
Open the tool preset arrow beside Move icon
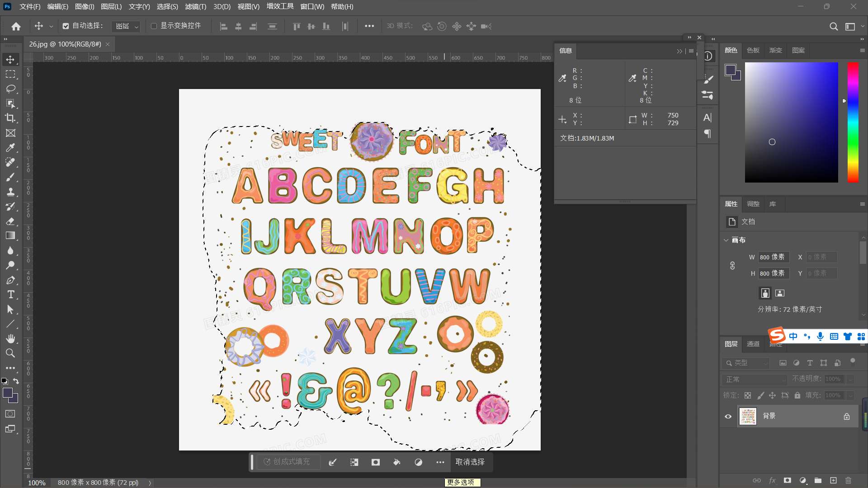[51, 26]
